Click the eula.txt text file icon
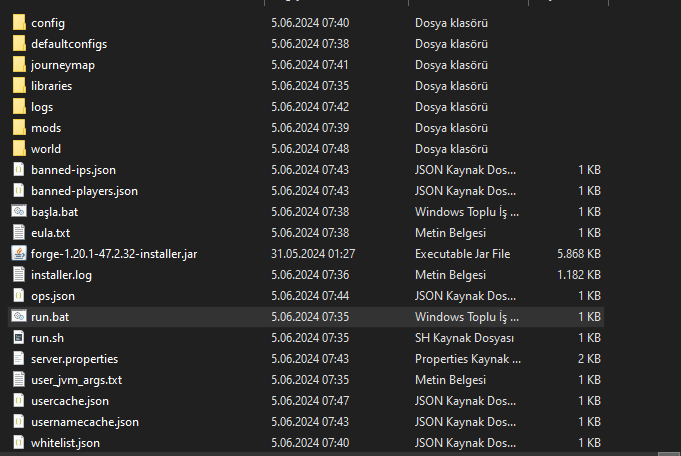Image resolution: width=681 pixels, height=456 pixels. (19, 233)
